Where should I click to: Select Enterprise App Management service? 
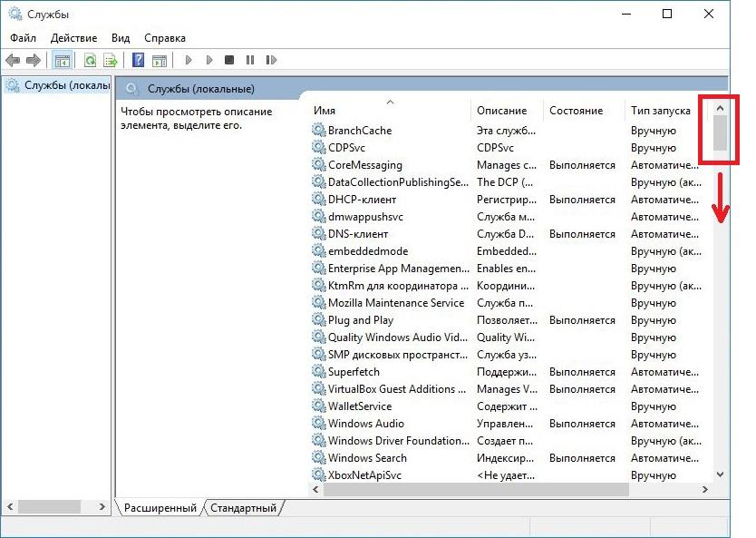tap(510, 269)
